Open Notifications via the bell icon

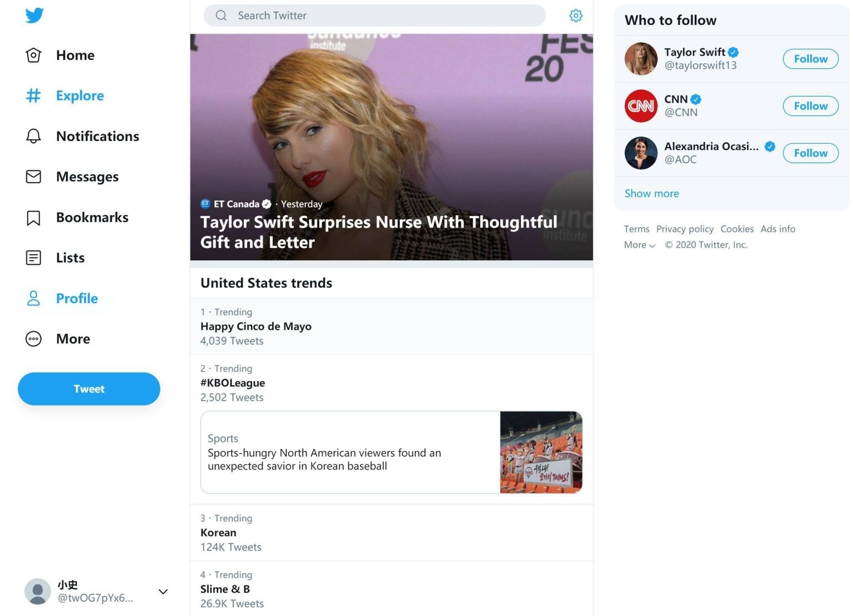coord(33,136)
